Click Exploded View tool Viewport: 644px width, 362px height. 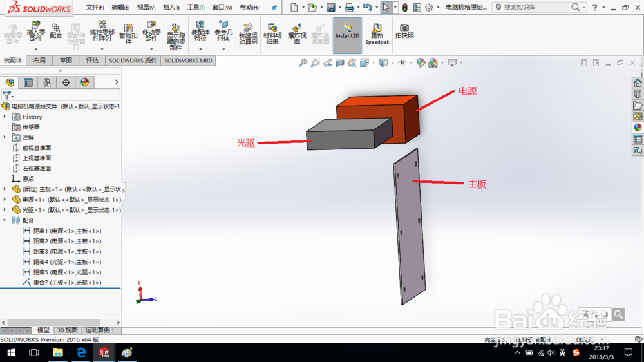point(297,34)
